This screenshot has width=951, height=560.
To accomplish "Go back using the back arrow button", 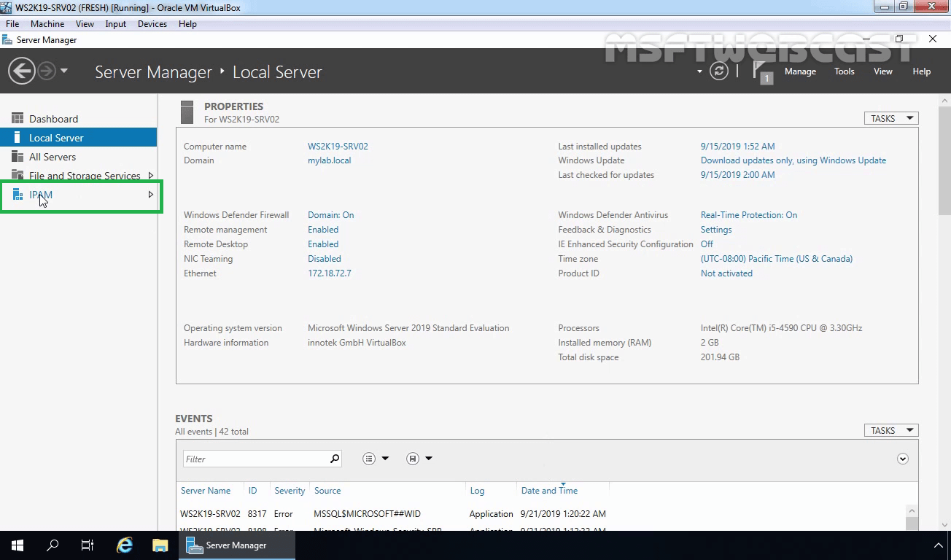I will tap(22, 71).
